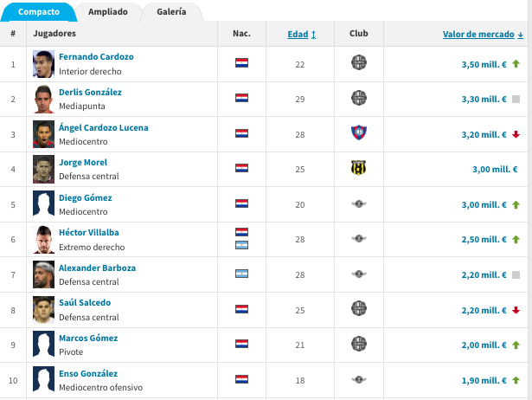The width and height of the screenshot is (532, 400).
Task: Click Saúl Salcedo's player photo
Action: pos(43,310)
